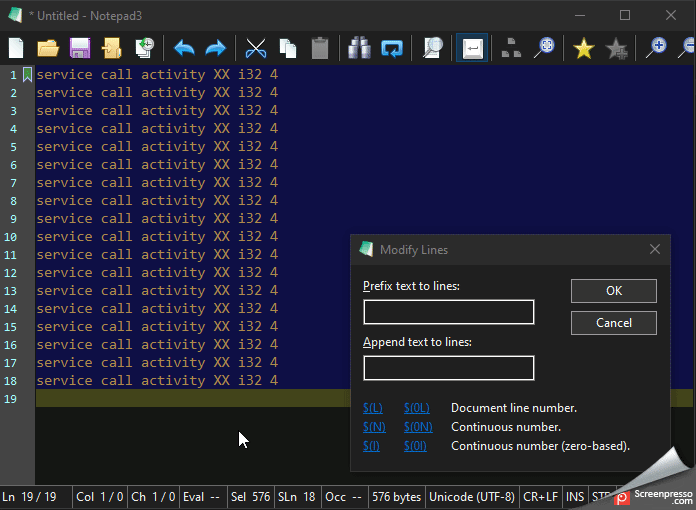This screenshot has width=696, height=510.
Task: Click the Append text to lines field
Action: (449, 368)
